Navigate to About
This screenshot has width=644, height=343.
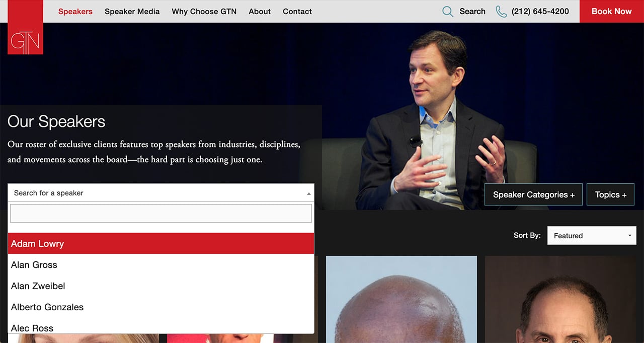(260, 12)
